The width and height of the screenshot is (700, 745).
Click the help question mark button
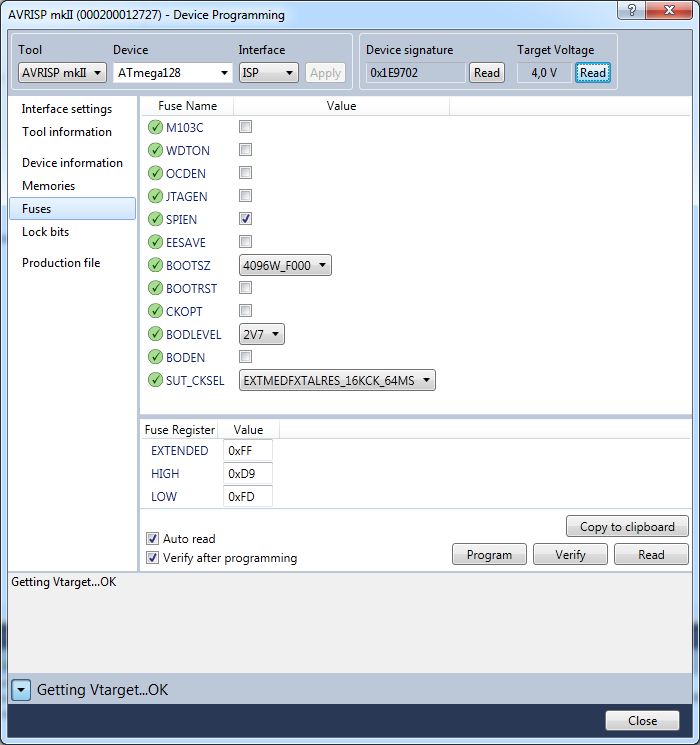632,10
